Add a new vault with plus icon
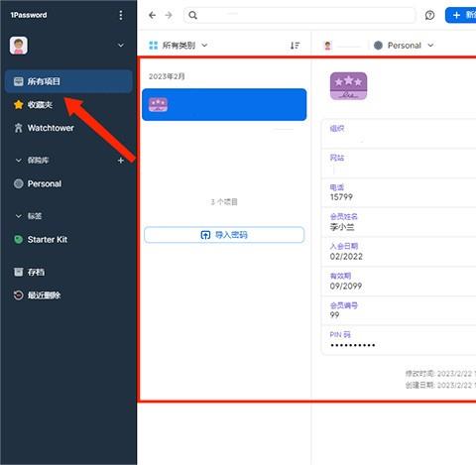Image resolution: width=476 pixels, height=465 pixels. [x=121, y=161]
